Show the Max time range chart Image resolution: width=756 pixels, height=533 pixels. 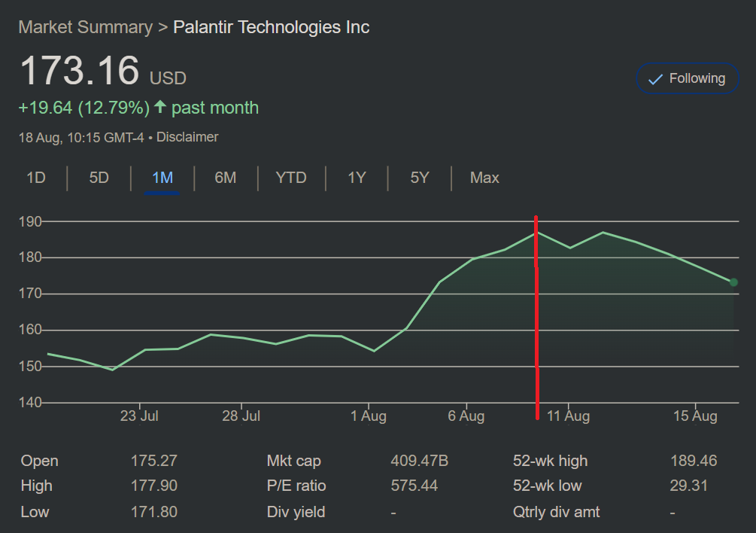click(484, 178)
